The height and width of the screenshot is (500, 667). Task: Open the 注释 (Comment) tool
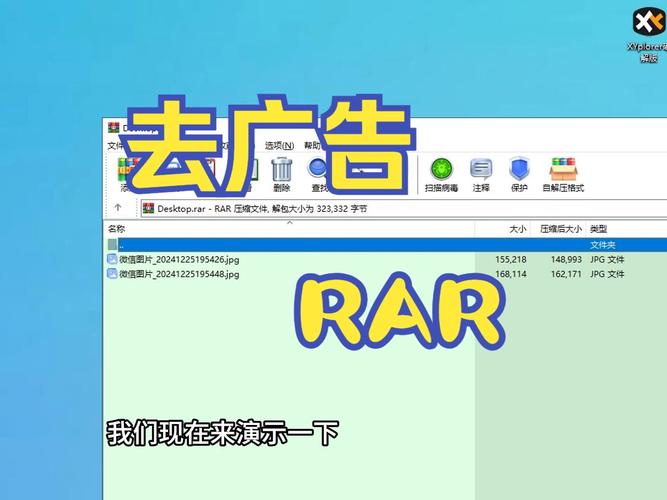[x=481, y=172]
